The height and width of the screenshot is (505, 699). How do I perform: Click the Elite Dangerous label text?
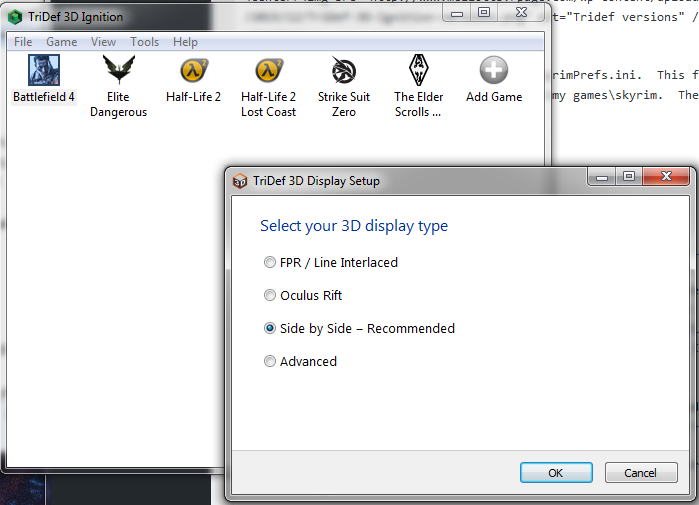click(119, 104)
